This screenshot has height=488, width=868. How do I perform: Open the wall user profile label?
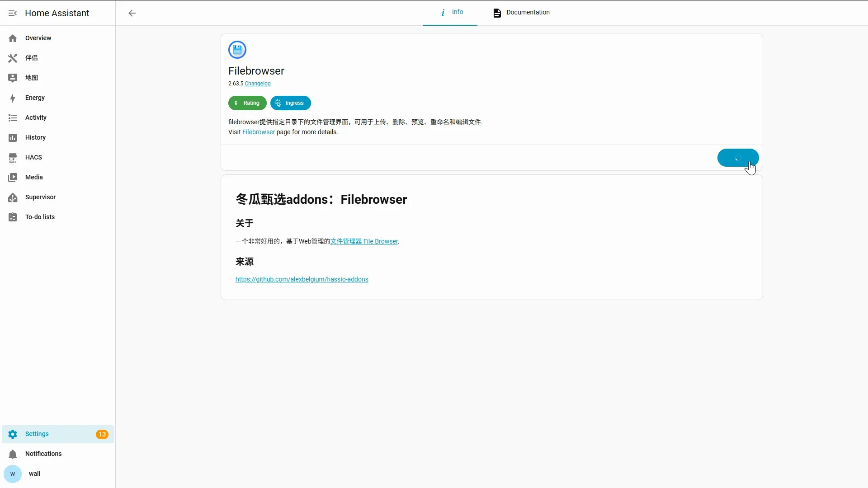click(x=34, y=474)
